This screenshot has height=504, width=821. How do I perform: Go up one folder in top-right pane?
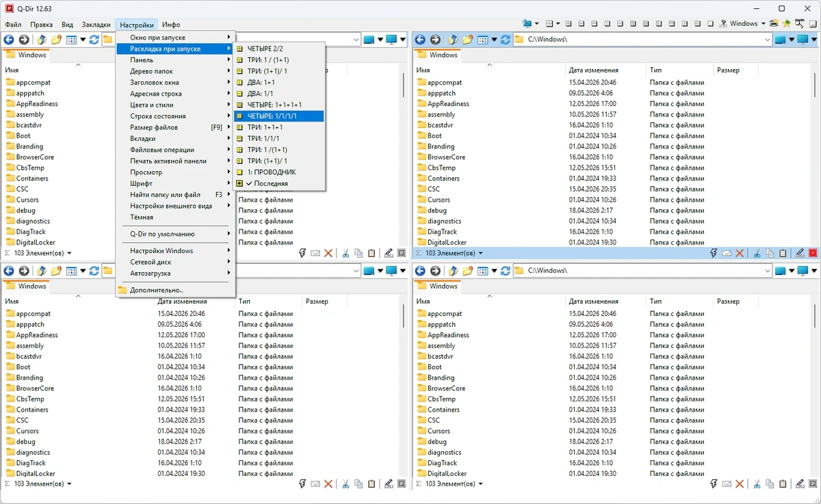tap(453, 40)
